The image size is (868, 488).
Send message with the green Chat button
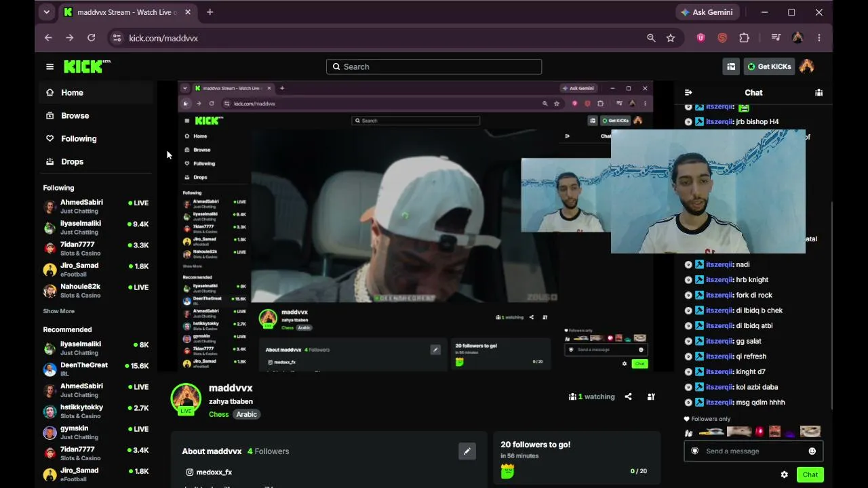pyautogui.click(x=810, y=474)
